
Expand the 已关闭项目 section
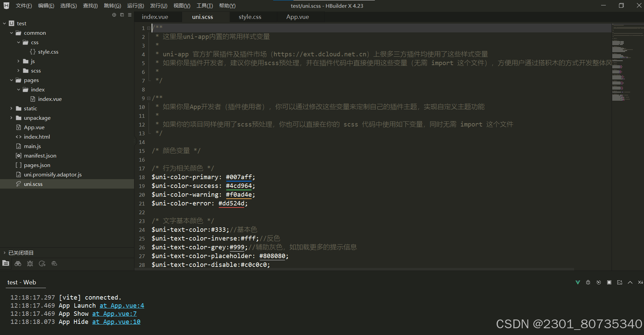click(x=4, y=253)
